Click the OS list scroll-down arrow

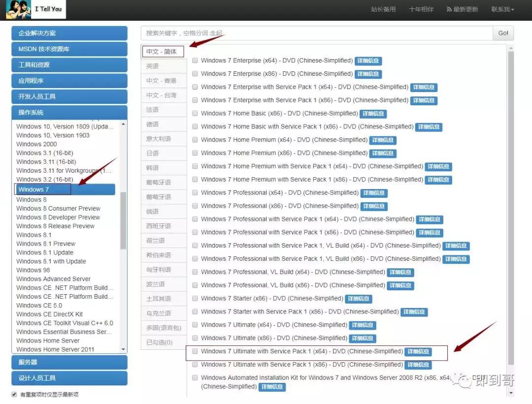pos(123,349)
